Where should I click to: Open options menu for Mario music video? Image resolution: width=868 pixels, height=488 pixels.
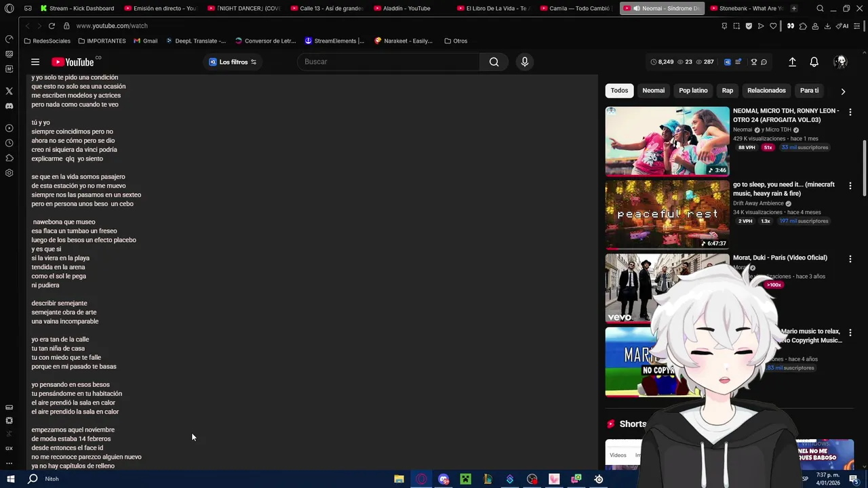[850, 333]
